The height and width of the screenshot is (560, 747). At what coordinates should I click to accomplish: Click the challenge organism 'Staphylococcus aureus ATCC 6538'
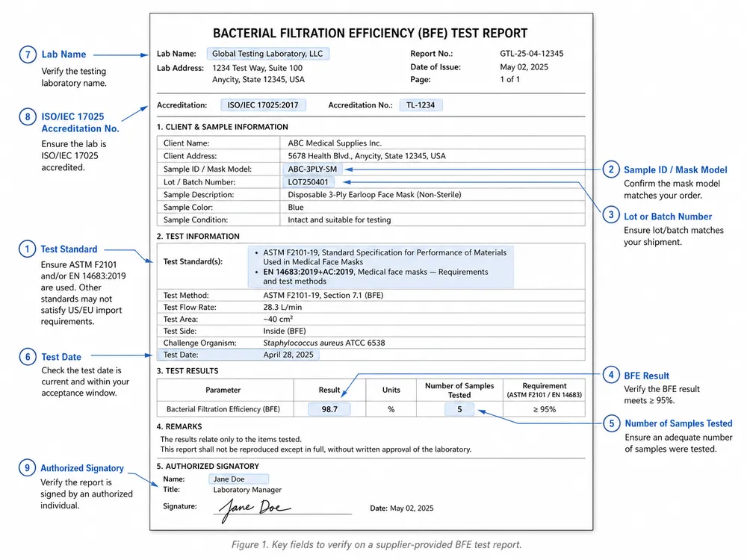tap(324, 343)
